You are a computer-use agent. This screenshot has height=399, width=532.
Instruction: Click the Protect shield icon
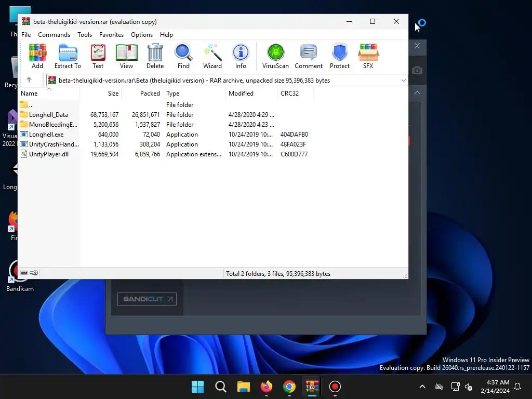pyautogui.click(x=340, y=56)
